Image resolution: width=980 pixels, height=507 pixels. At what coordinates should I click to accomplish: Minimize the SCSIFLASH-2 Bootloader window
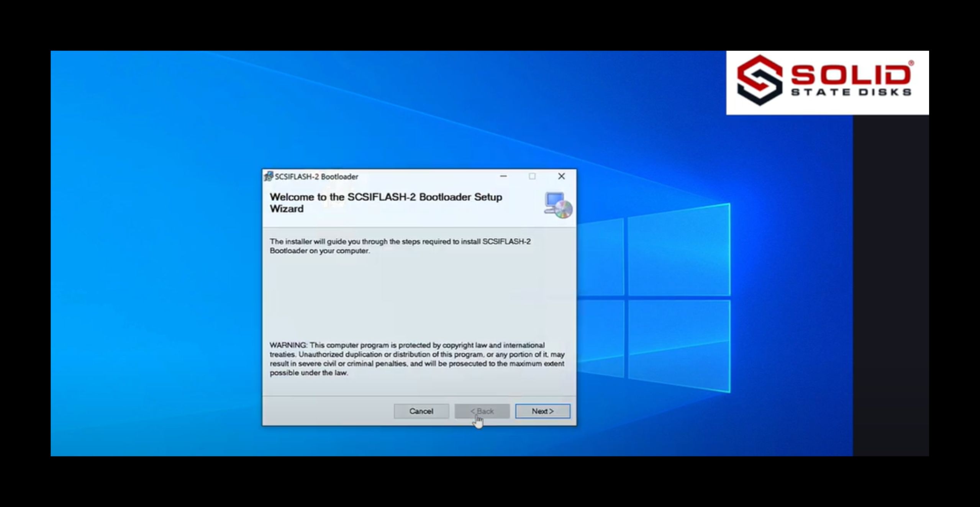point(503,177)
